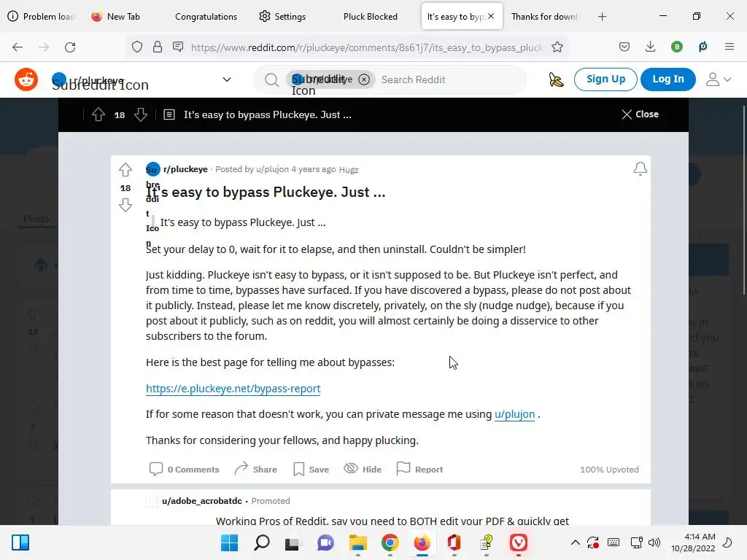Save this post
The height and width of the screenshot is (560, 747).
click(311, 469)
